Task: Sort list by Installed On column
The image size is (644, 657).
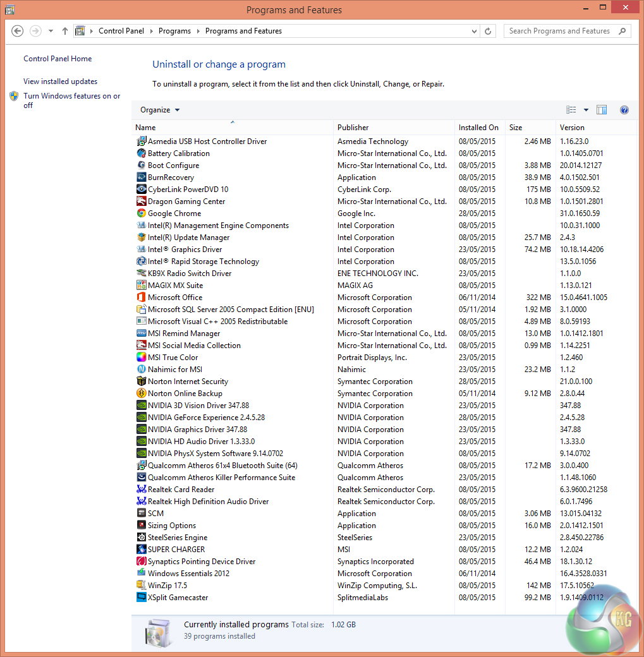Action: (478, 128)
